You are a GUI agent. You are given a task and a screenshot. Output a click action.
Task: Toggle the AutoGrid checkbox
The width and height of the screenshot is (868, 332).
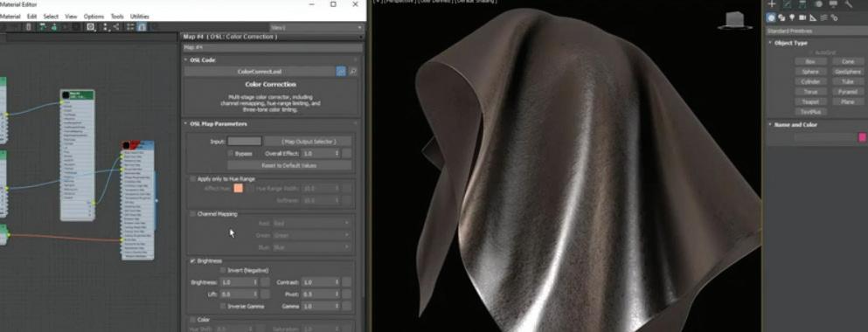pyautogui.click(x=810, y=52)
